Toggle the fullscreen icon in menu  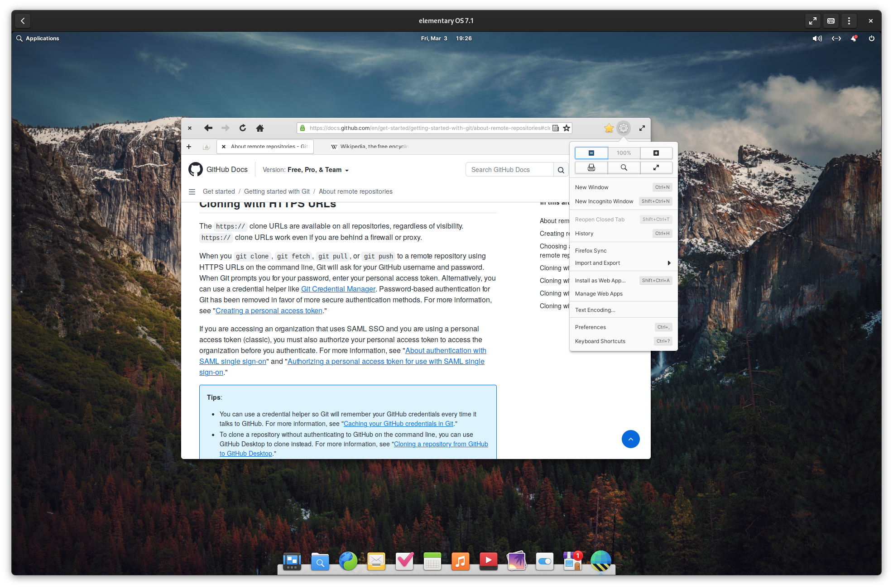point(656,167)
